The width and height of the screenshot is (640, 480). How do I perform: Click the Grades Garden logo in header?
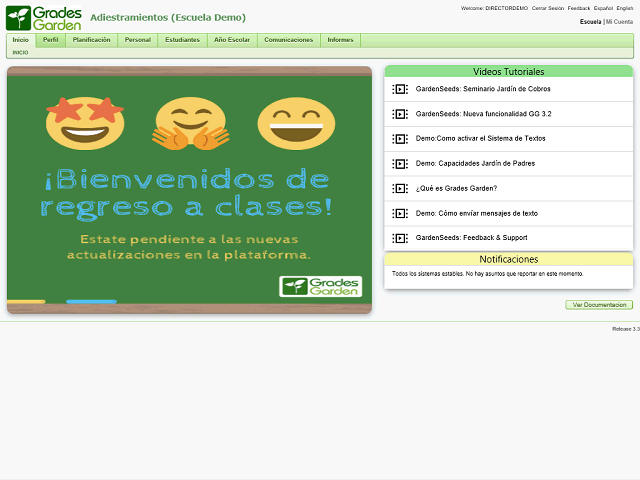pos(44,18)
